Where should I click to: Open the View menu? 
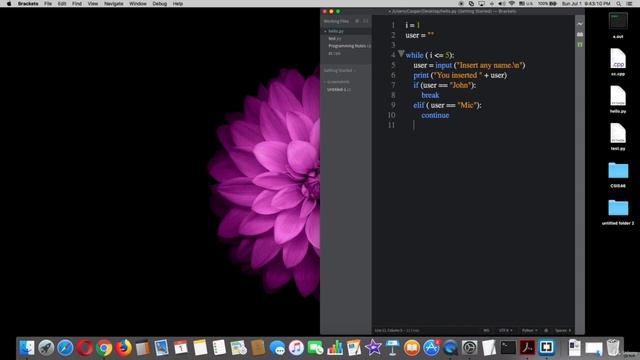click(93, 4)
